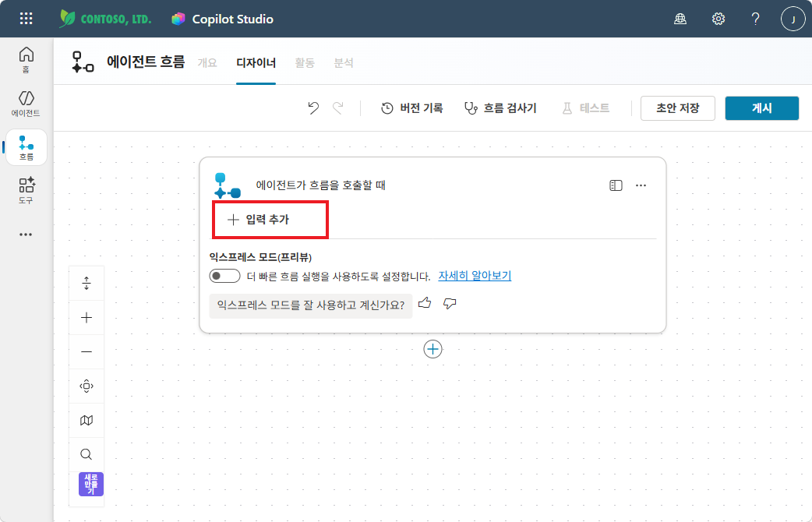812x522 pixels.
Task: Click the Contoso, Ltd. logo
Action: [106, 19]
